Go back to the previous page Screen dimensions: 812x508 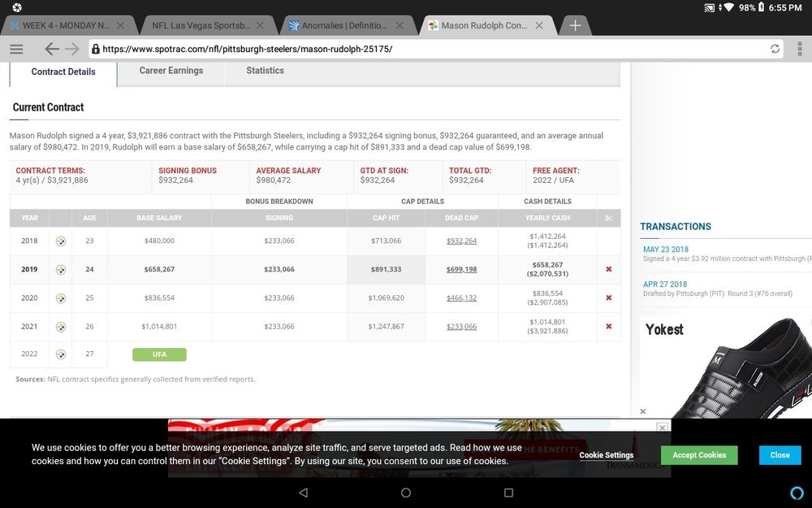pyautogui.click(x=52, y=49)
